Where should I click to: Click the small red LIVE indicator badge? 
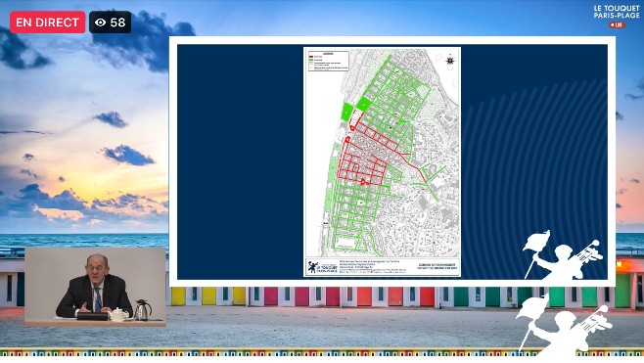point(617,25)
